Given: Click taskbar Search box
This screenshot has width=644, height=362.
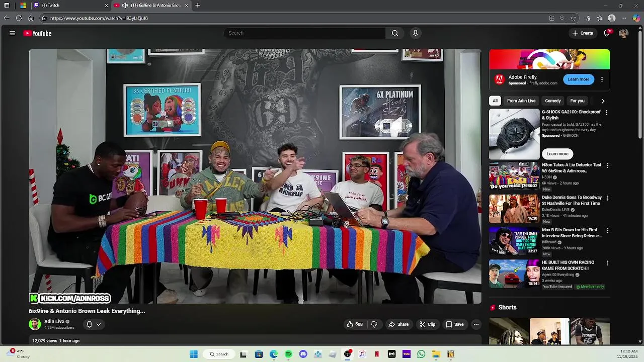Looking at the screenshot, I should [x=219, y=354].
